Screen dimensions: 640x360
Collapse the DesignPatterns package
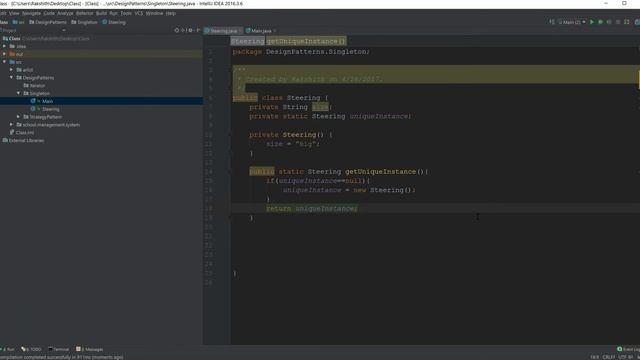11,78
